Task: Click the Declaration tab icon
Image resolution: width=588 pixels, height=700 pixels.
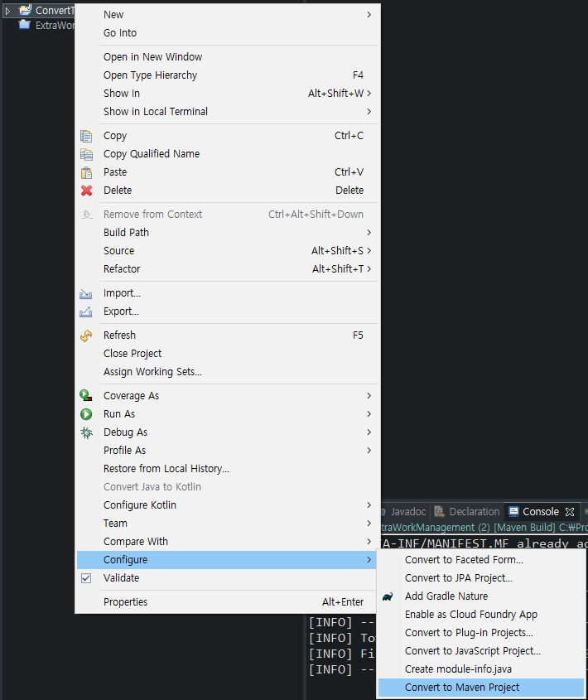Action: pyautogui.click(x=439, y=512)
